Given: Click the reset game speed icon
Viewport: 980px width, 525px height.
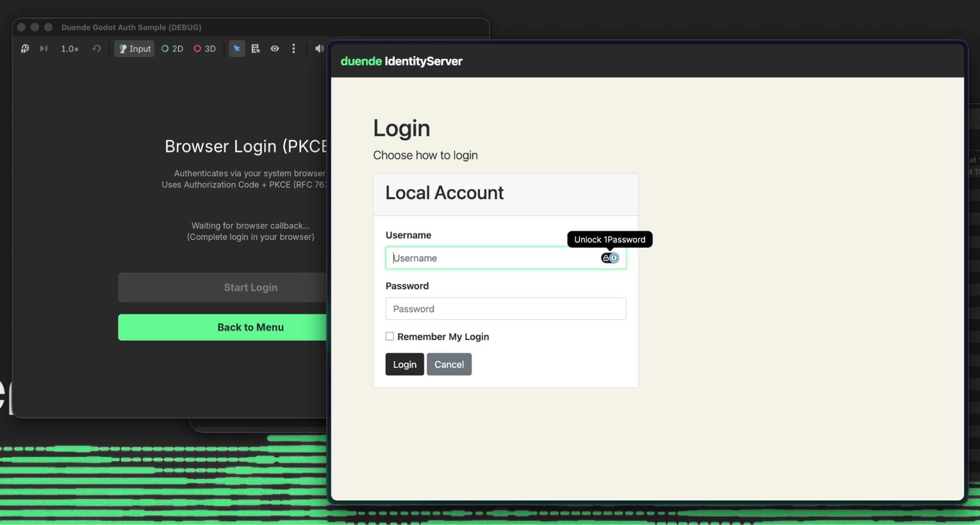Looking at the screenshot, I should coord(97,49).
